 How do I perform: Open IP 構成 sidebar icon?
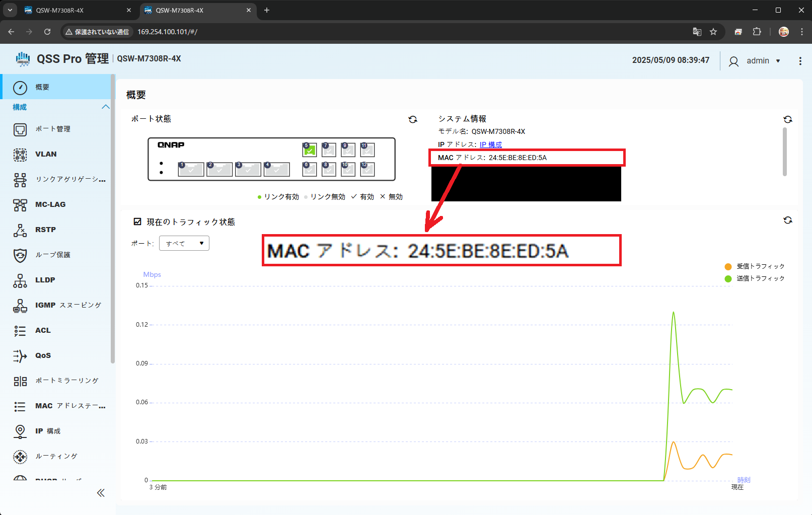tap(20, 431)
